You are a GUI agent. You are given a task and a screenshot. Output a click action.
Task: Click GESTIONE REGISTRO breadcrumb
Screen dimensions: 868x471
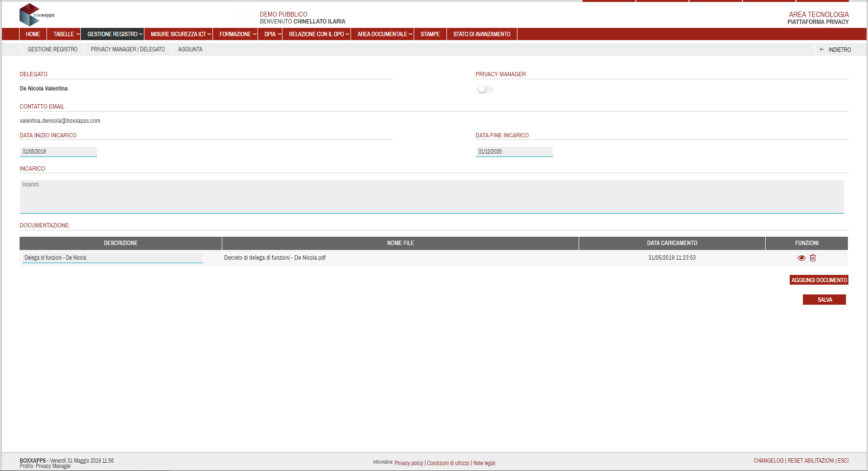tap(52, 49)
